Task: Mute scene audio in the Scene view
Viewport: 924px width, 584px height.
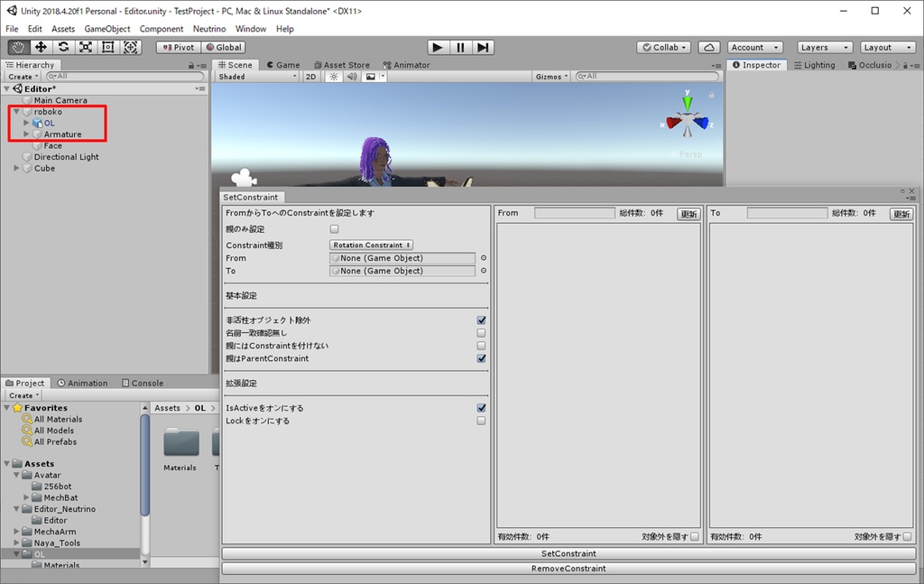Action: [x=351, y=77]
